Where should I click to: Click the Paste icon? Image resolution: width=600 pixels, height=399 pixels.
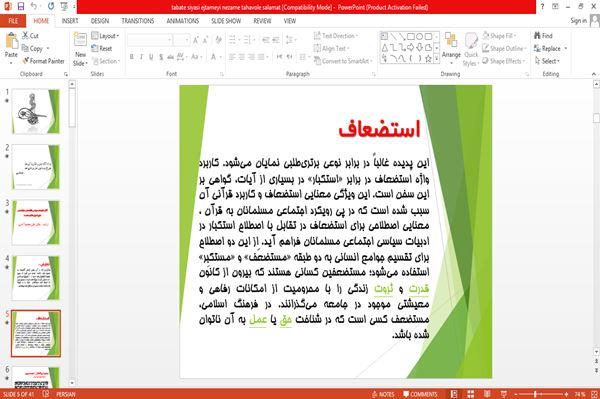pos(11,41)
